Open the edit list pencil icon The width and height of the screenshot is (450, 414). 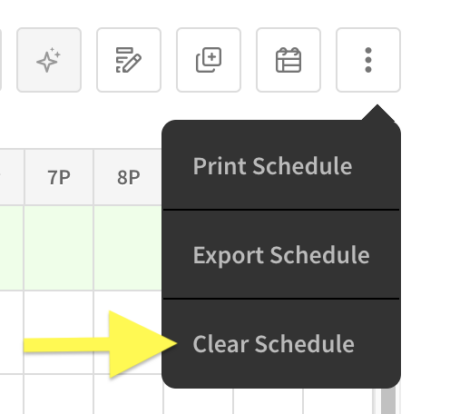pyautogui.click(x=129, y=60)
